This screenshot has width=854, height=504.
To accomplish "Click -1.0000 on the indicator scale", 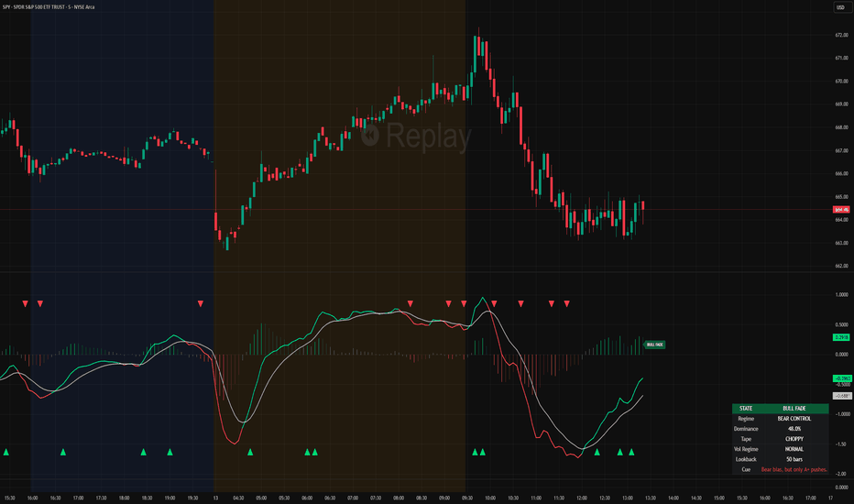I will click(843, 414).
